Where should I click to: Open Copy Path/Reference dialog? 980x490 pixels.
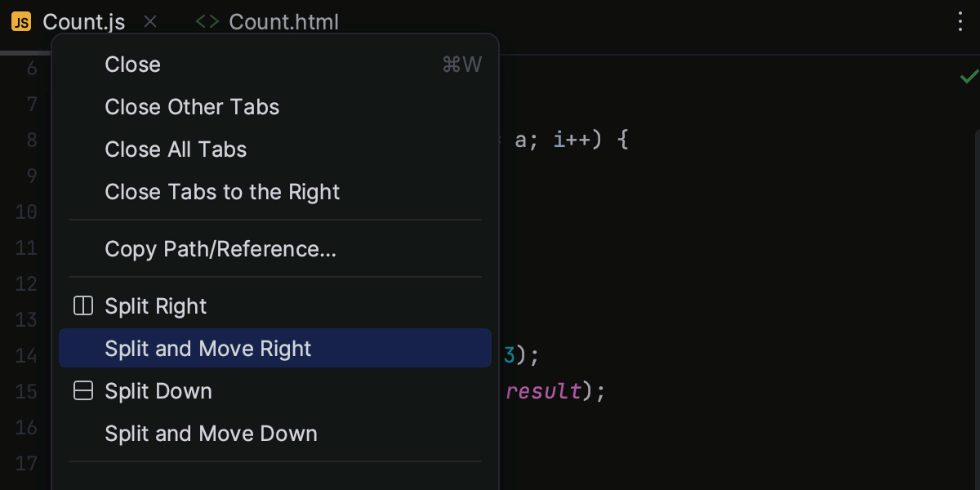(220, 248)
